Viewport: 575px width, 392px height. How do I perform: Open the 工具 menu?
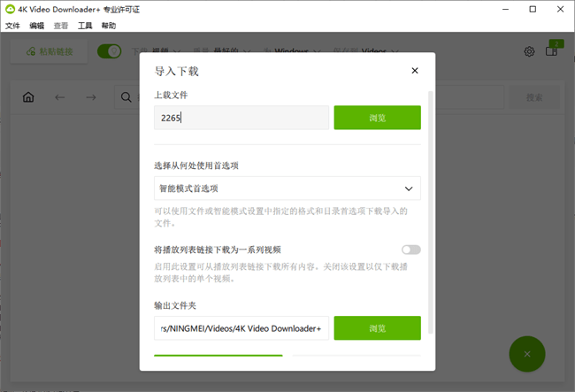click(85, 27)
